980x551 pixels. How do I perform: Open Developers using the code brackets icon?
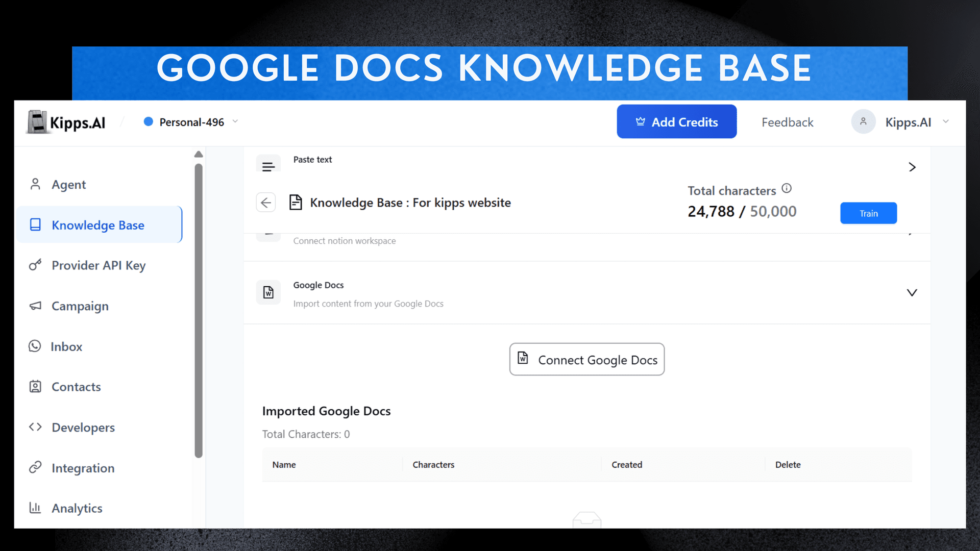pos(35,427)
